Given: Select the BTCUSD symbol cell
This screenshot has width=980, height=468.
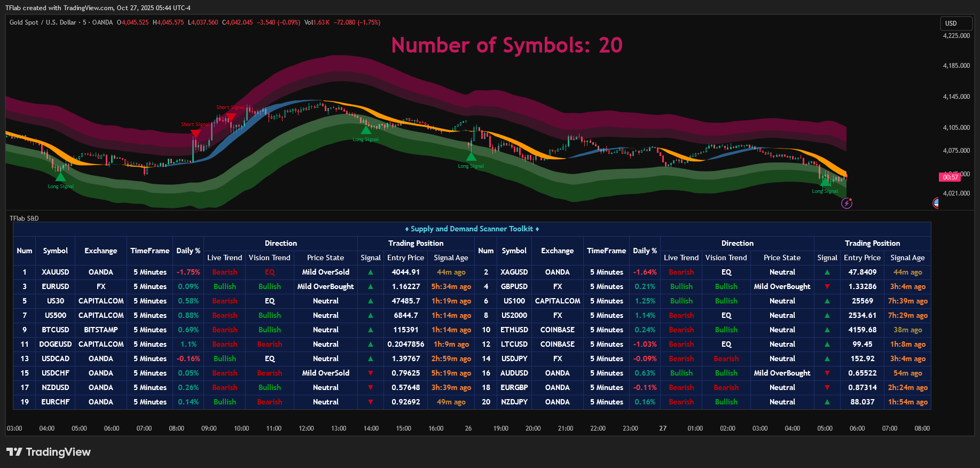Looking at the screenshot, I should click(56, 330).
